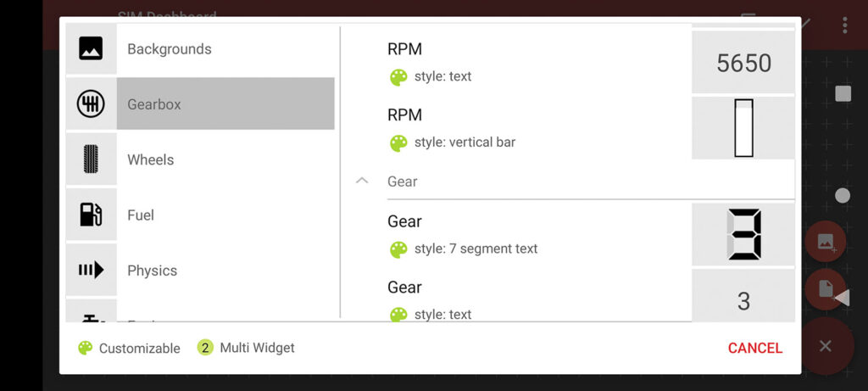868x391 pixels.
Task: Click palette icon under RPM vertical bar
Action: point(398,142)
